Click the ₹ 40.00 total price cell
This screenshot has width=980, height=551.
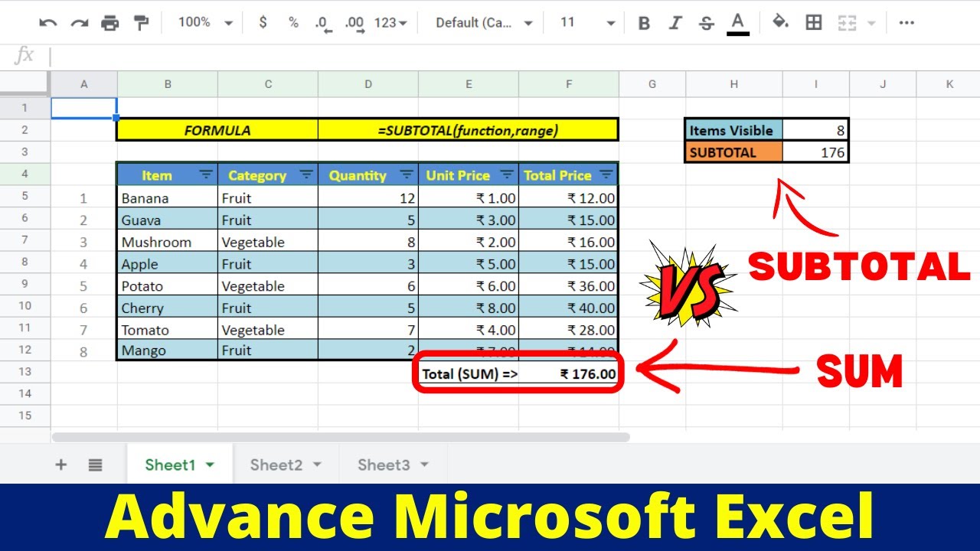point(568,308)
